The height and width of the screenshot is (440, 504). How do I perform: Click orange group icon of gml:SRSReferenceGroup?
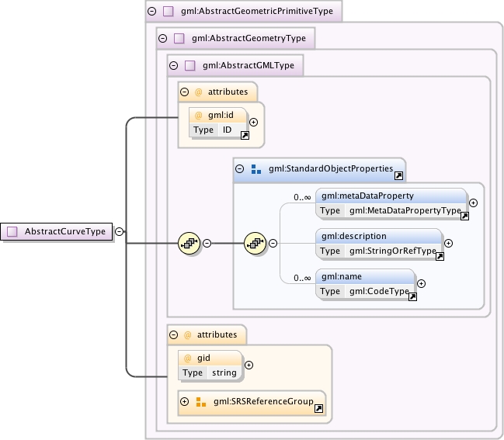(201, 402)
